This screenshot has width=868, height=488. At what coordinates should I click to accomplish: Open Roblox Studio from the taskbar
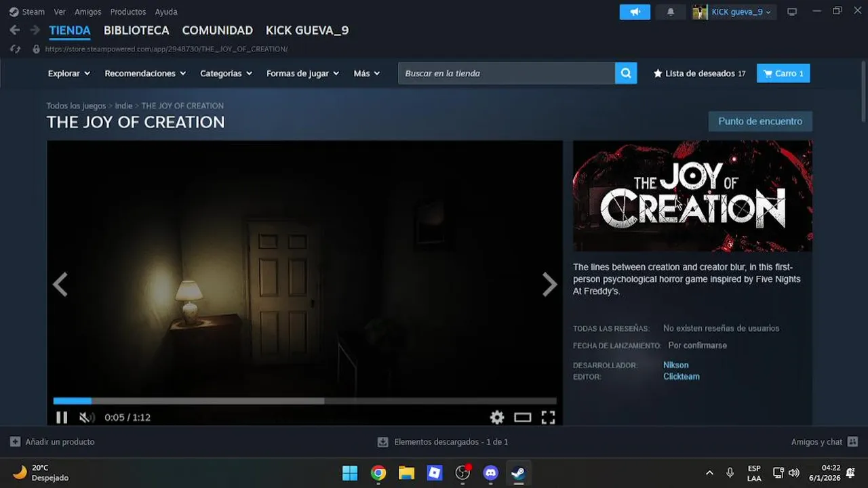tap(435, 472)
